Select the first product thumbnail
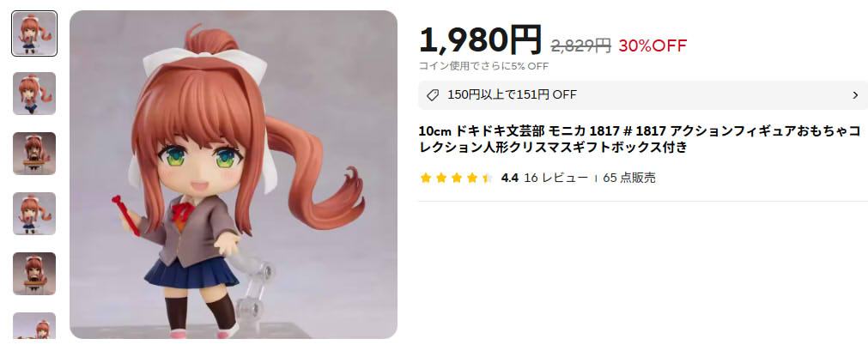Screen dimensions: 868x357 tap(34, 33)
